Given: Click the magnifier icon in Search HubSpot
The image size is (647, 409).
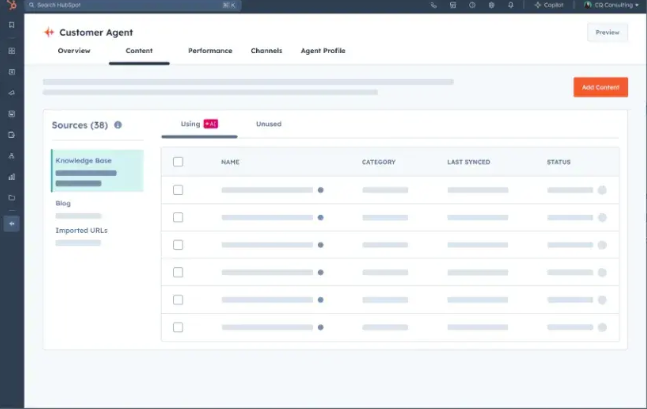Looking at the screenshot, I should pos(31,5).
